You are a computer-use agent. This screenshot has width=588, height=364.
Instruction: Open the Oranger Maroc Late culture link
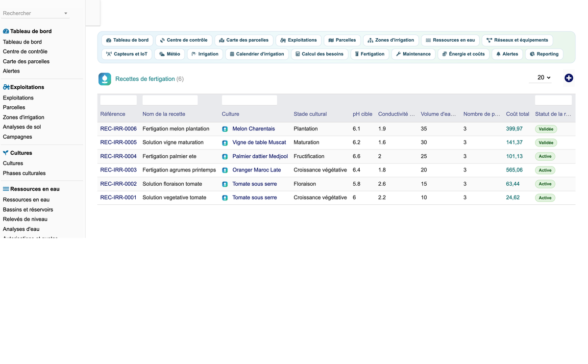(257, 170)
